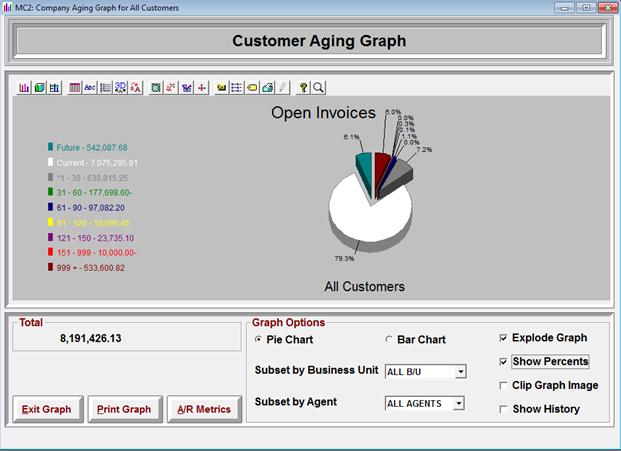This screenshot has width=621, height=451.
Task: Click the purple checkmark chart toolbar icon
Action: [186, 88]
